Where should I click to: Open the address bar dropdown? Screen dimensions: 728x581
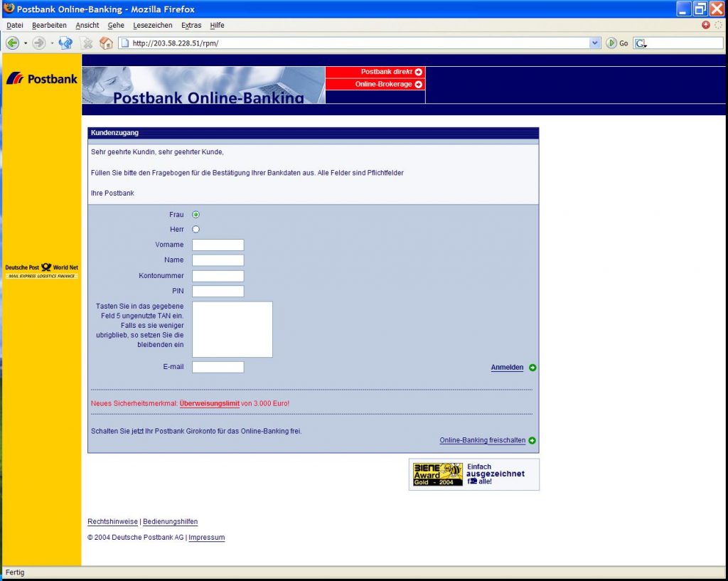596,43
